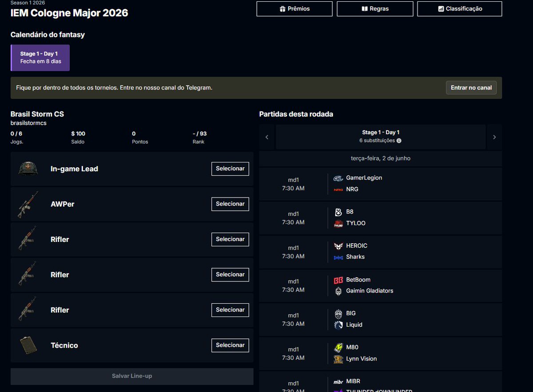Click the HEROIC team name

(357, 245)
